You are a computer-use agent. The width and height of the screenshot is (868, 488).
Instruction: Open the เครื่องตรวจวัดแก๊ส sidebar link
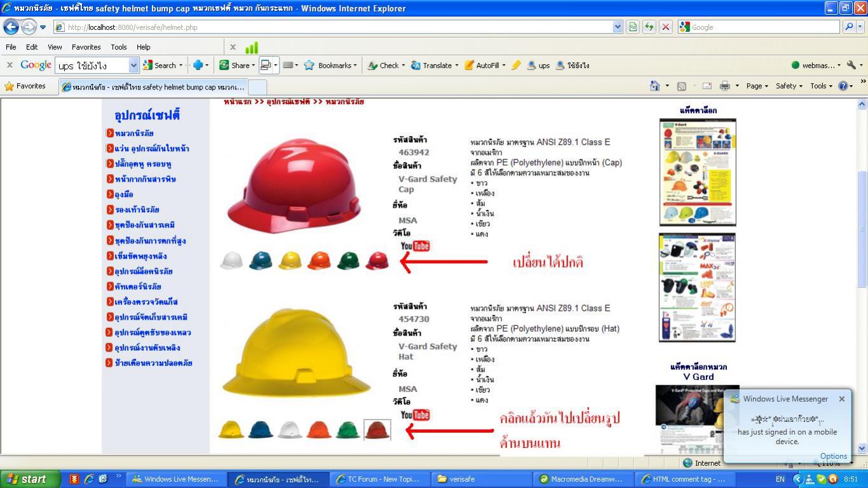tap(146, 302)
